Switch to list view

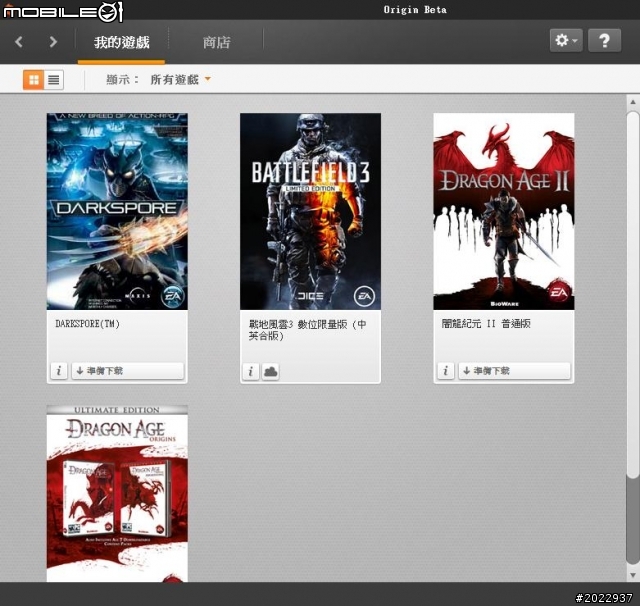tap(53, 80)
